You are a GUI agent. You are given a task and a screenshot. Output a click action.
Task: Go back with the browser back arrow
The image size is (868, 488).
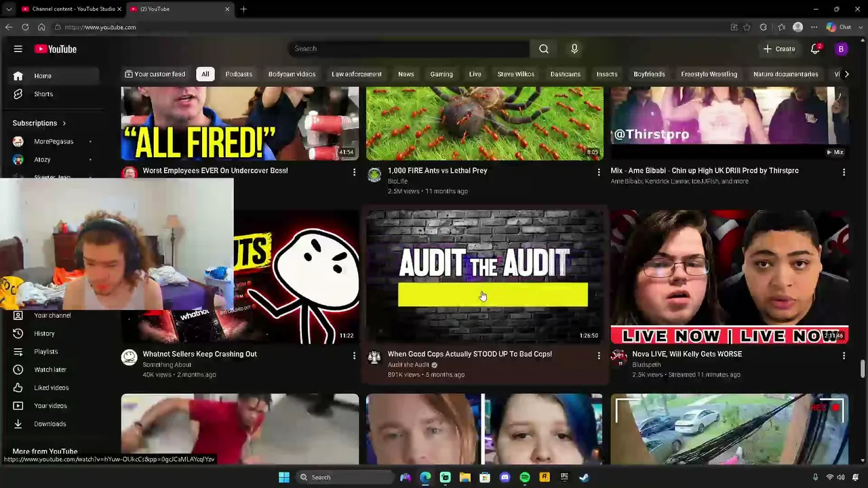click(9, 27)
